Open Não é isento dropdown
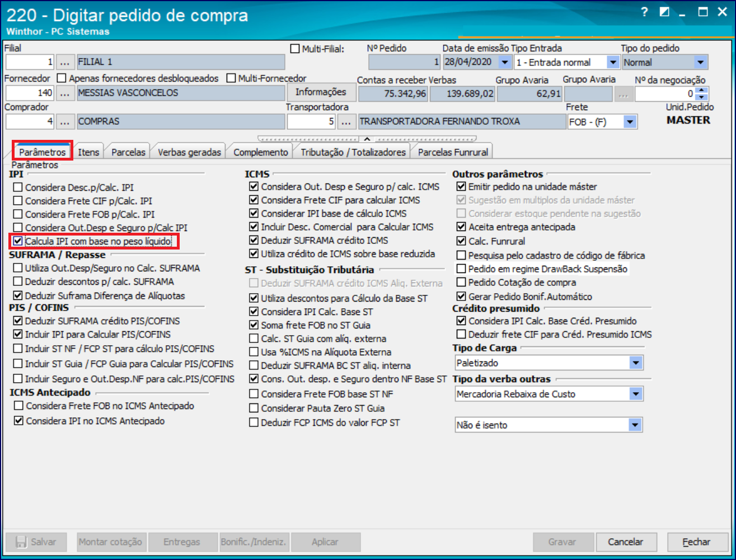 tap(635, 425)
